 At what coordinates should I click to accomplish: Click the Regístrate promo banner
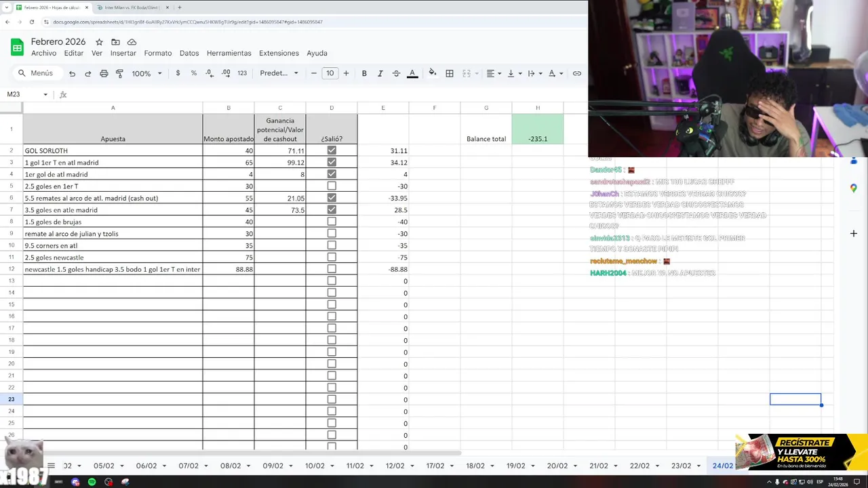(x=802, y=453)
